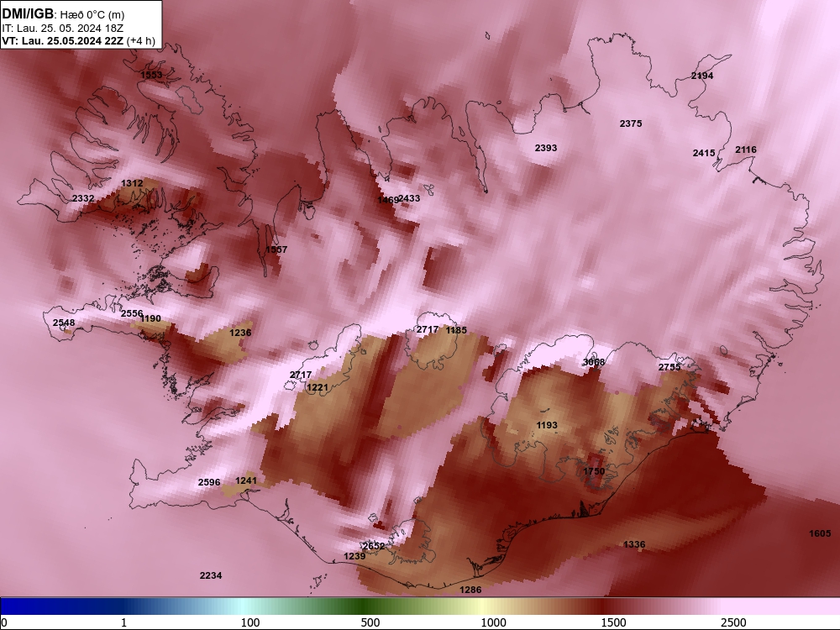Click the 2332 height label
The width and height of the screenshot is (840, 630).
click(x=83, y=199)
